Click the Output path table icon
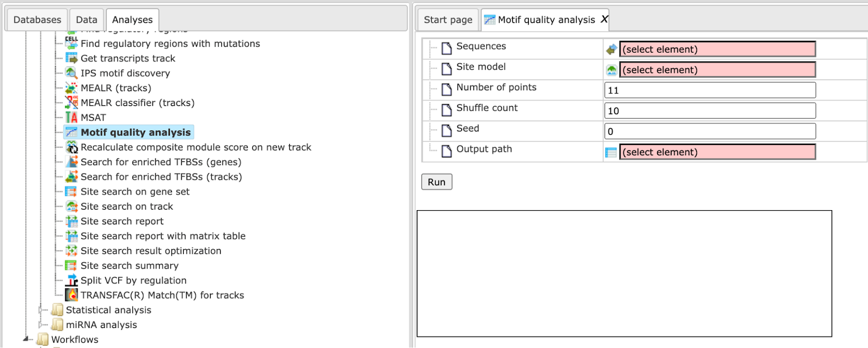This screenshot has width=868, height=348. 611,153
